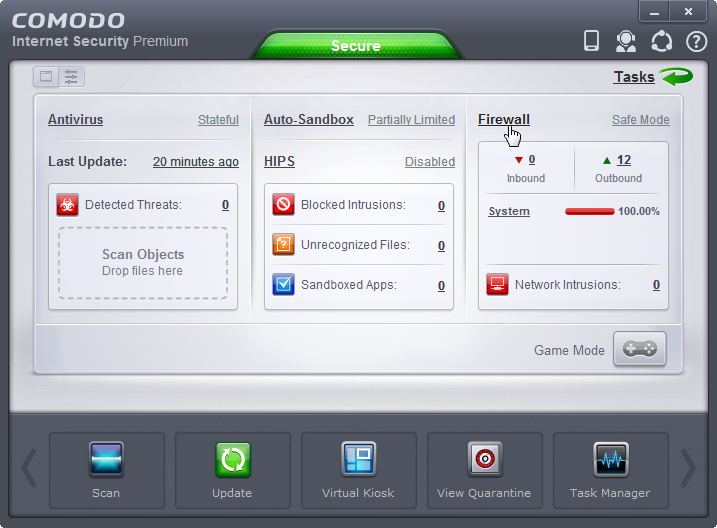
Task: Launch the Task Manager
Action: click(610, 461)
